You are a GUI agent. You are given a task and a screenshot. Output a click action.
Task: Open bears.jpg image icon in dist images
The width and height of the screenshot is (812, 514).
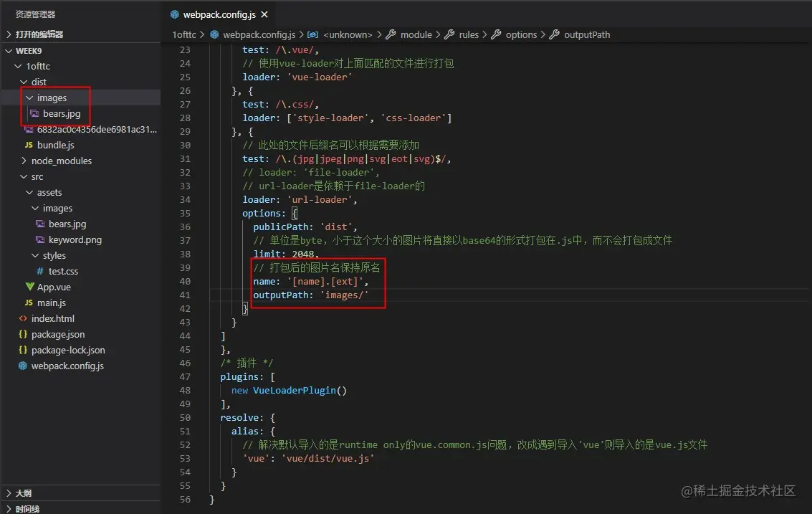(34, 113)
